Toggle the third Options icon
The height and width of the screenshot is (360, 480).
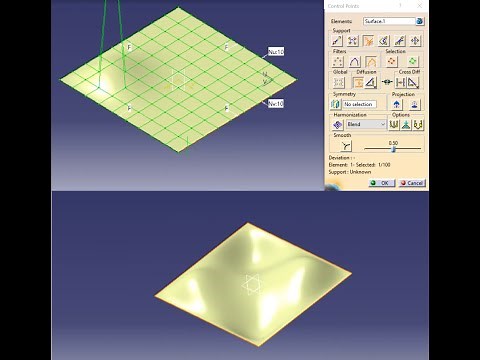(x=418, y=125)
